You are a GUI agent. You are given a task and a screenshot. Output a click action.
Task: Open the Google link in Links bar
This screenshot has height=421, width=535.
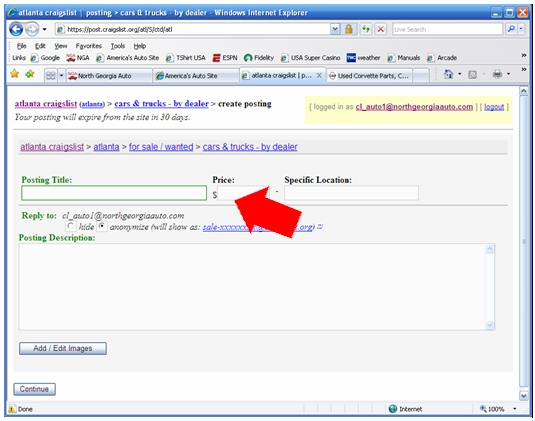(x=45, y=58)
